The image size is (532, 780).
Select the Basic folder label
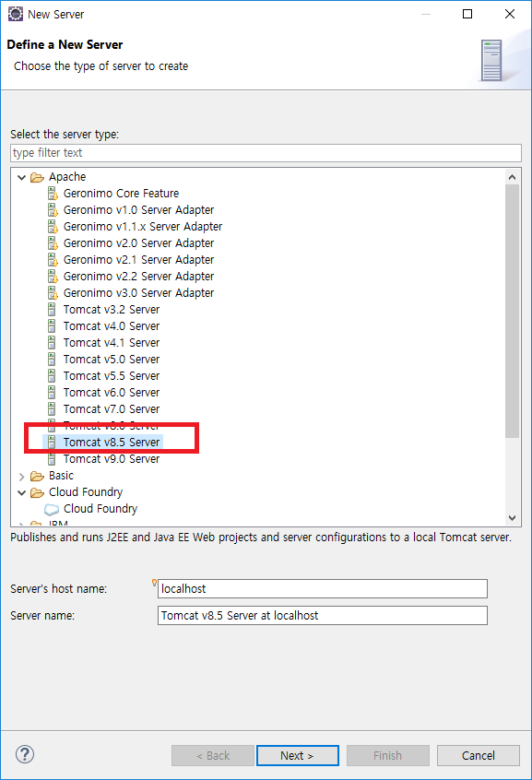tap(61, 476)
